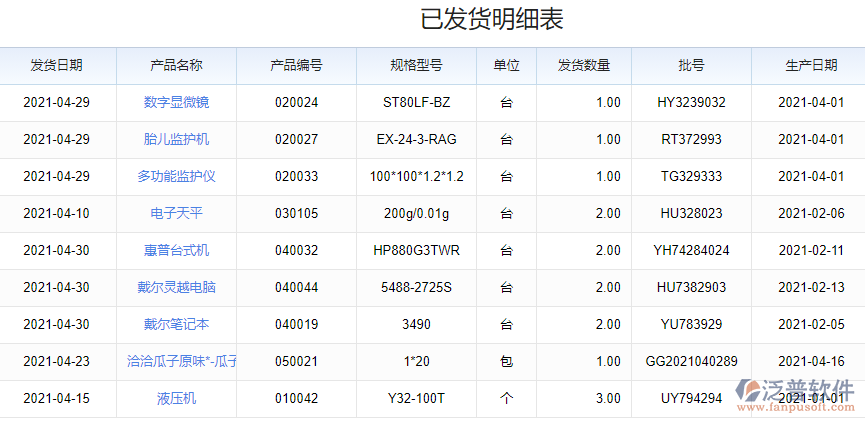Click spec cell 100*100*1.2*1.2

[417, 176]
